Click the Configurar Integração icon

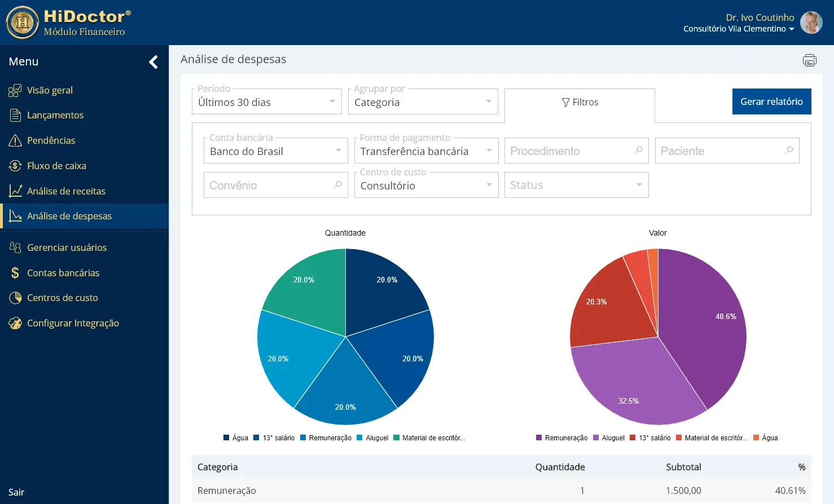coord(15,323)
